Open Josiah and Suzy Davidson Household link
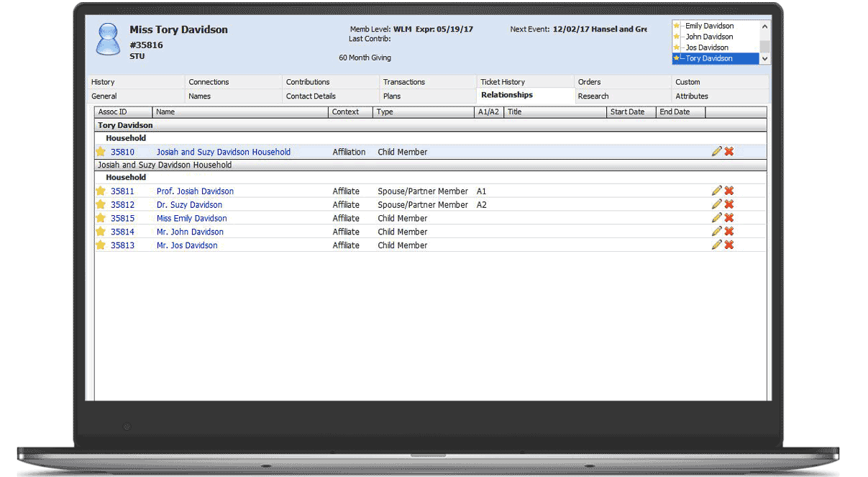Screen dimensions: 868x477 click(224, 152)
